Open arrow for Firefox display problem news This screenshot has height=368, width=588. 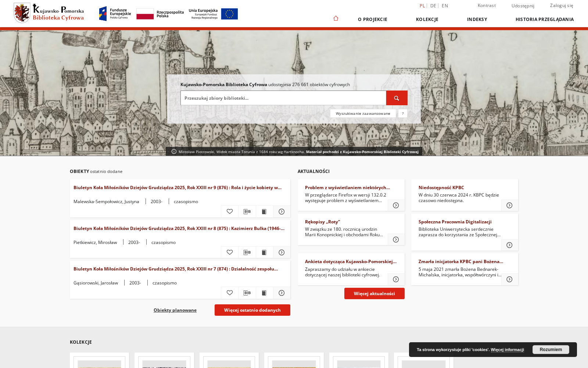pos(396,205)
